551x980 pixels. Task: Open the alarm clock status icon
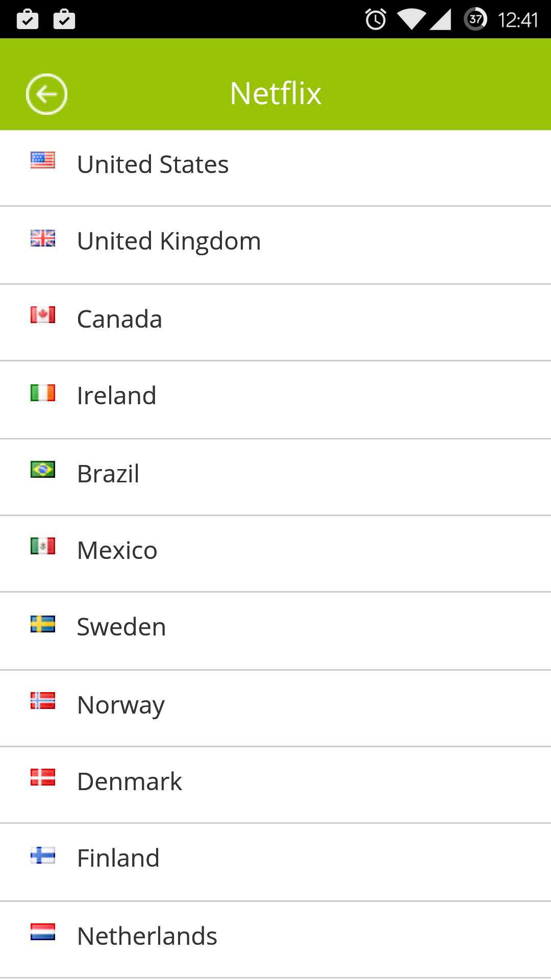click(x=376, y=20)
